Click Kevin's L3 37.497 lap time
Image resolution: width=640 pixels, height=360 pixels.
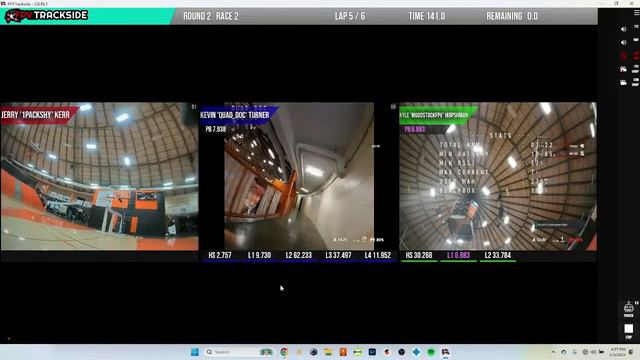click(x=338, y=256)
